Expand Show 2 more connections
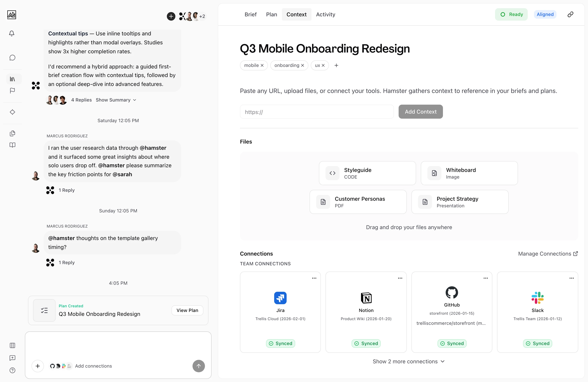Viewport: 588px width, 382px height. click(x=409, y=362)
